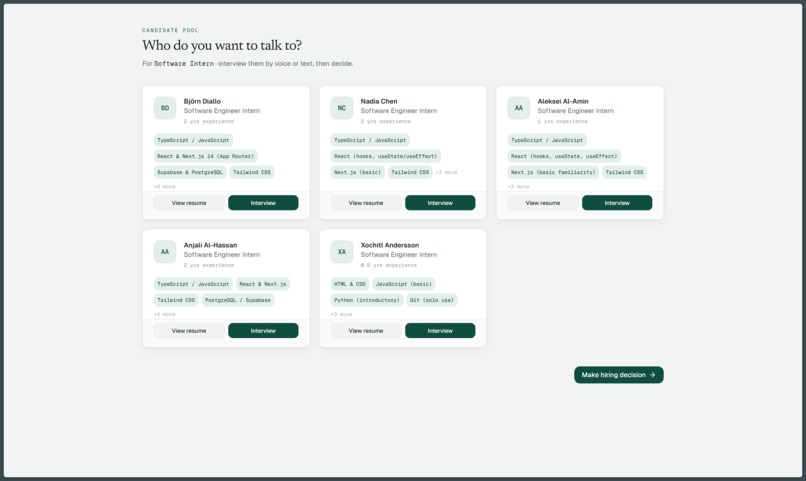
Task: Interview Aleksei Al-Amin
Action: tap(617, 203)
